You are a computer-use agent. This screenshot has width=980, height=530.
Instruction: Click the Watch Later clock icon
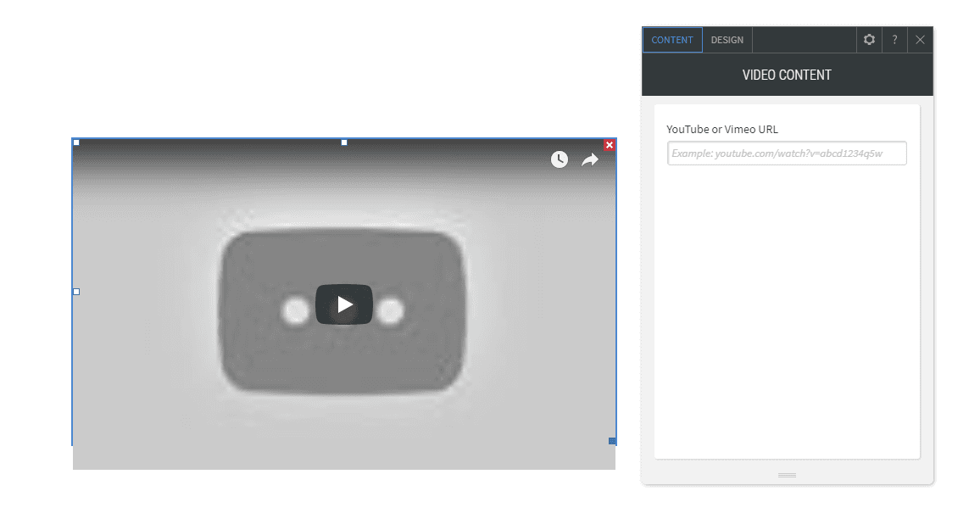560,159
